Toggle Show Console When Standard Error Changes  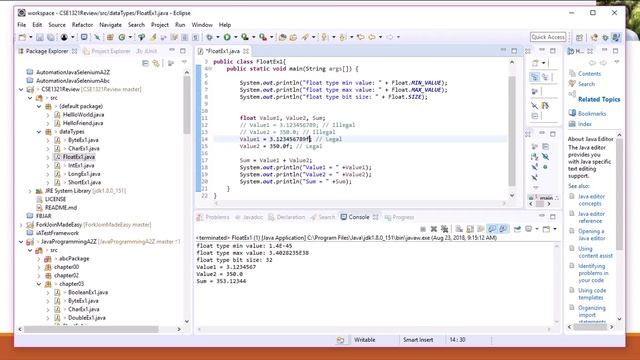(504, 229)
